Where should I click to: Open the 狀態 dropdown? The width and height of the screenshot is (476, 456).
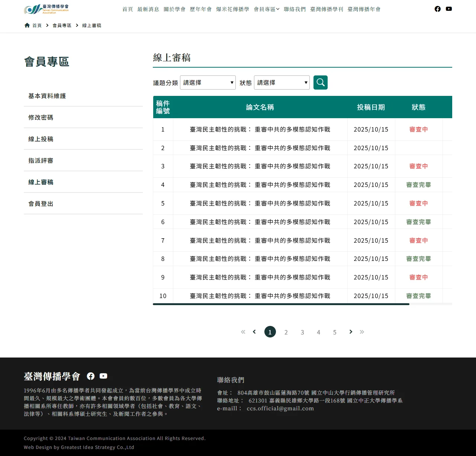pyautogui.click(x=282, y=82)
